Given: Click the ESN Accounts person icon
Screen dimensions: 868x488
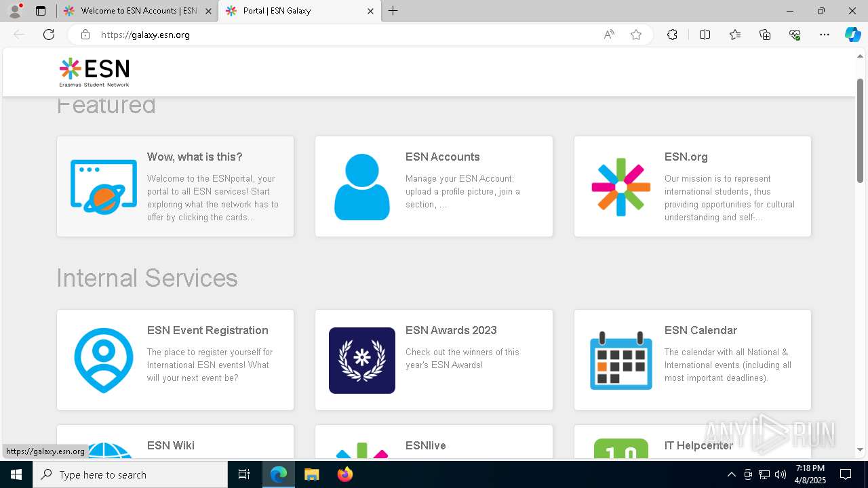Looking at the screenshot, I should coord(362,187).
